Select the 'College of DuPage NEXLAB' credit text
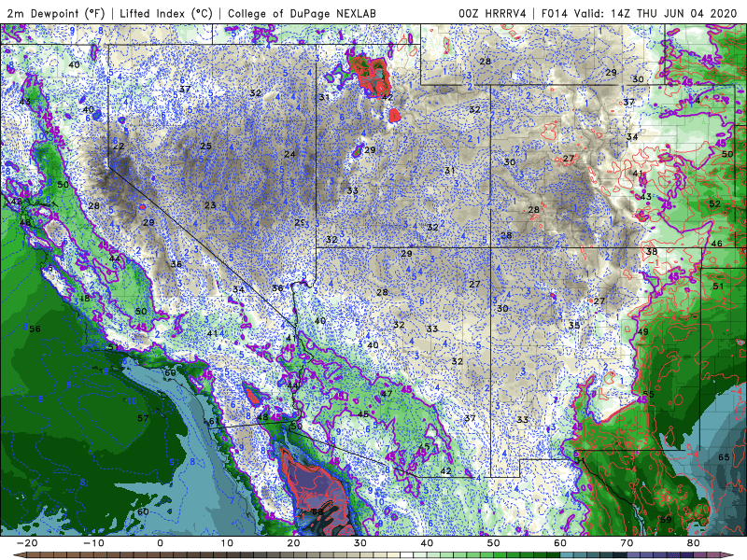This screenshot has height=560, width=747. click(x=302, y=13)
